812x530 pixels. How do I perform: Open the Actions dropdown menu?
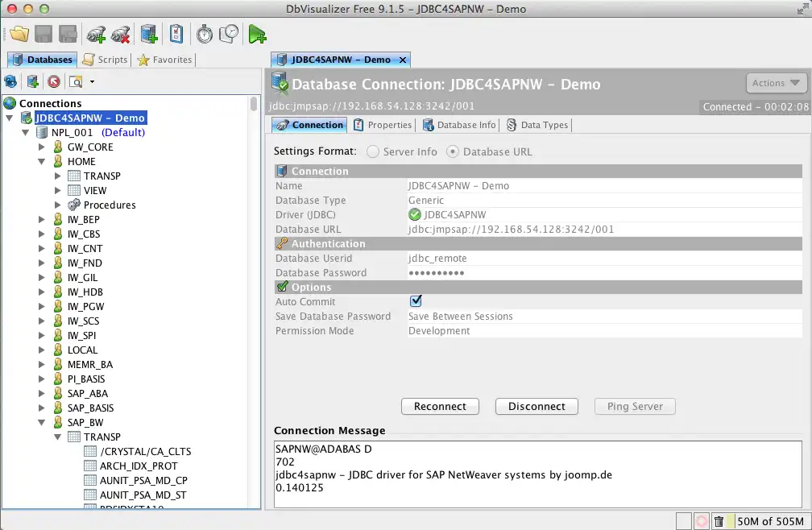[776, 83]
